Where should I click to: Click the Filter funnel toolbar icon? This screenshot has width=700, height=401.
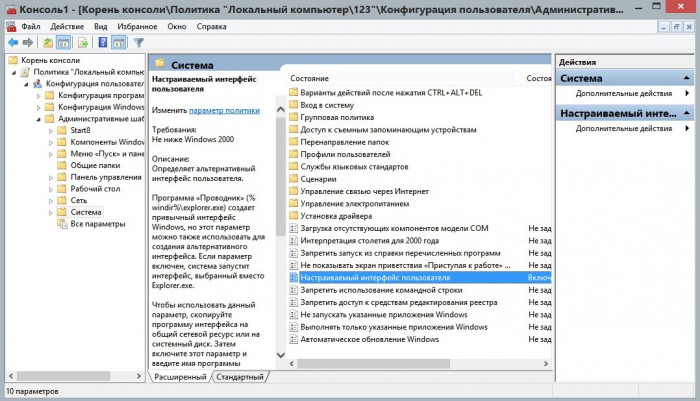pyautogui.click(x=138, y=42)
